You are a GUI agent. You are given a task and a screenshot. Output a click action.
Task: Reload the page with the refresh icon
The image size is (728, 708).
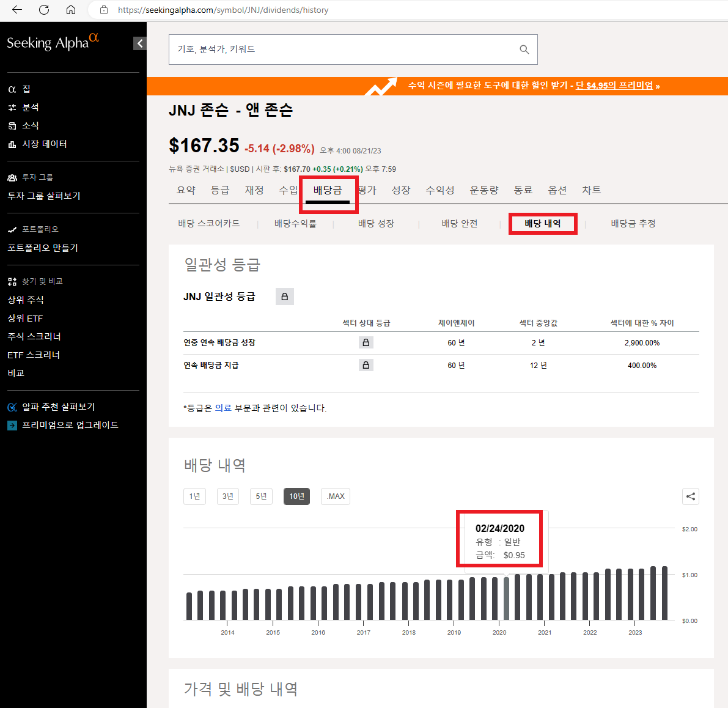44,10
